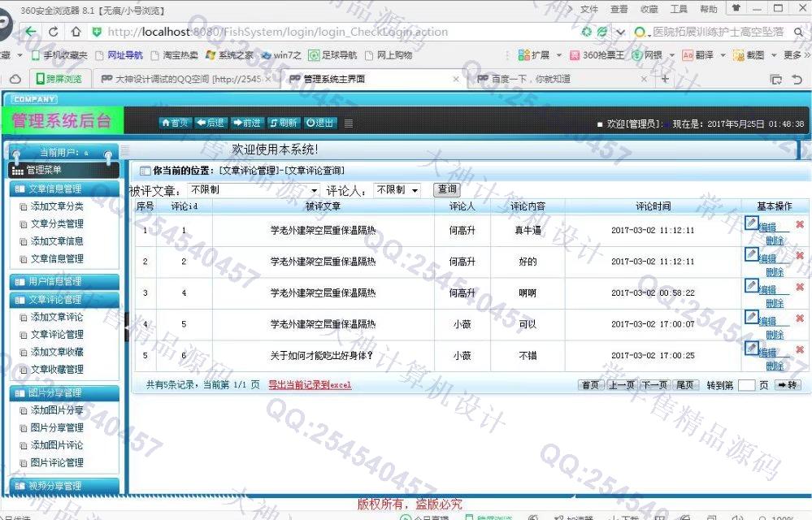
Task: Click red X delete icon for comment id 6
Action: [x=799, y=350]
